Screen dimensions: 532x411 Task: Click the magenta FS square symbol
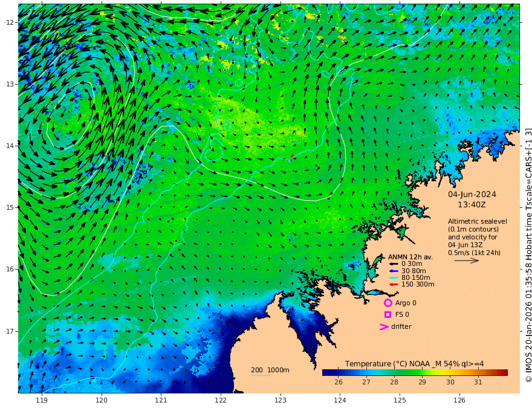(388, 315)
